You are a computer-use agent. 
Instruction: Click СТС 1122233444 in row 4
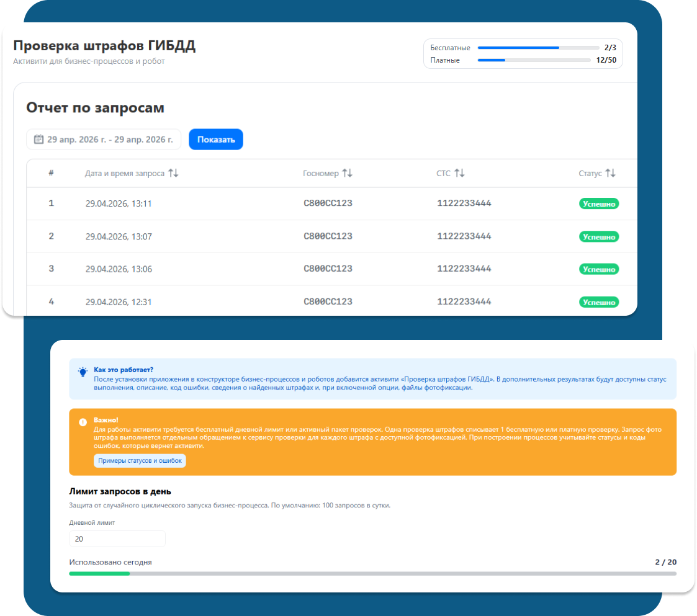click(464, 301)
